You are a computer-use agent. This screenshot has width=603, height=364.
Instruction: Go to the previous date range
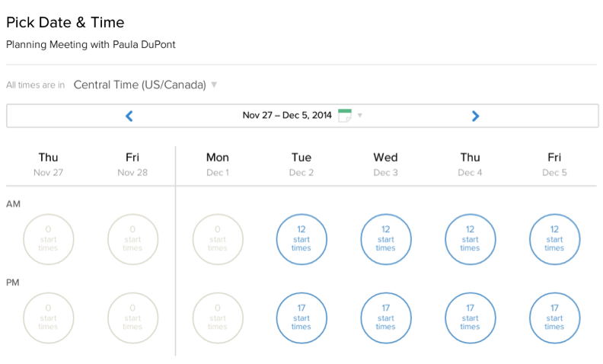tap(129, 116)
